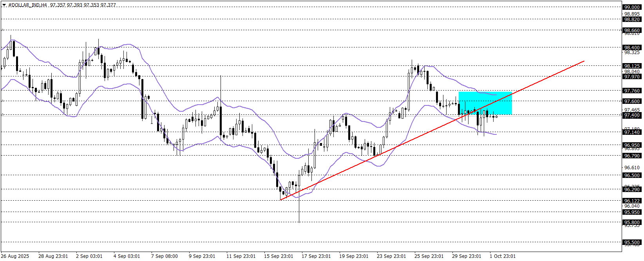Click the 96.950 price level label
Image resolution: width=644 pixels, height=261 pixels.
pos(631,145)
